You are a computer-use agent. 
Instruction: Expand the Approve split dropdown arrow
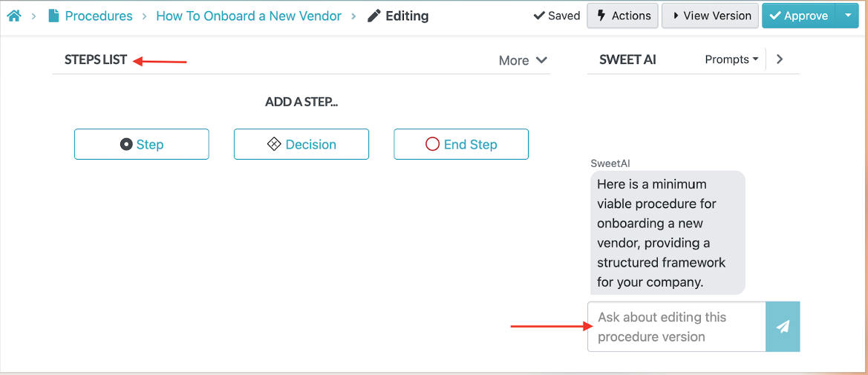[x=848, y=16]
